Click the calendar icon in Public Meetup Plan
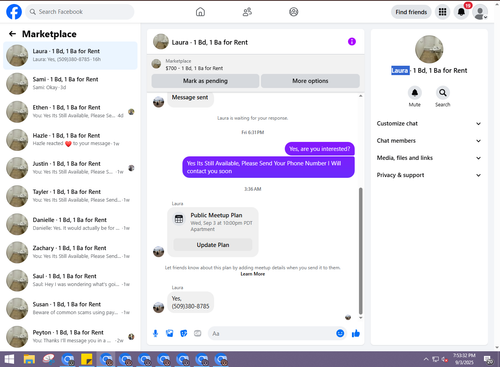500x367 pixels. pos(179,219)
